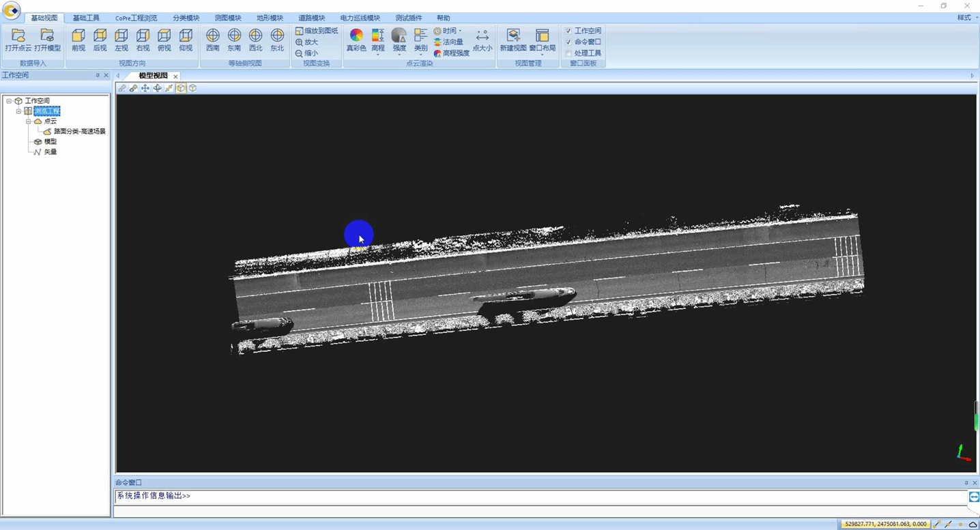Switch to top view (俯视)
The height and width of the screenshot is (530, 980).
[164, 40]
